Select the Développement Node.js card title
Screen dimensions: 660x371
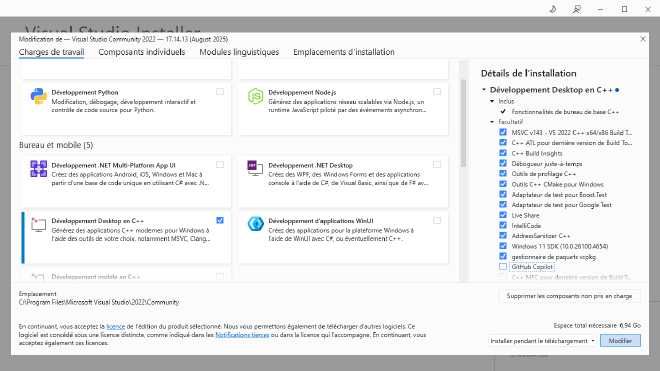pos(302,92)
